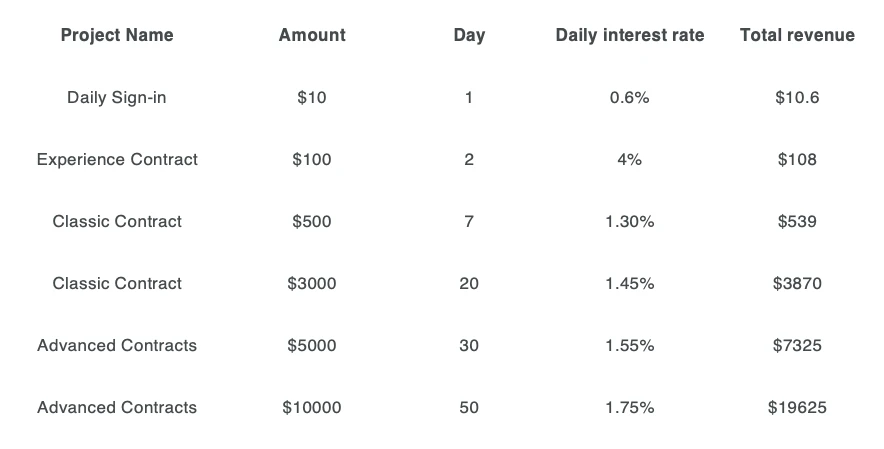Select the Total revenue column header
884x449 pixels.
pos(797,35)
